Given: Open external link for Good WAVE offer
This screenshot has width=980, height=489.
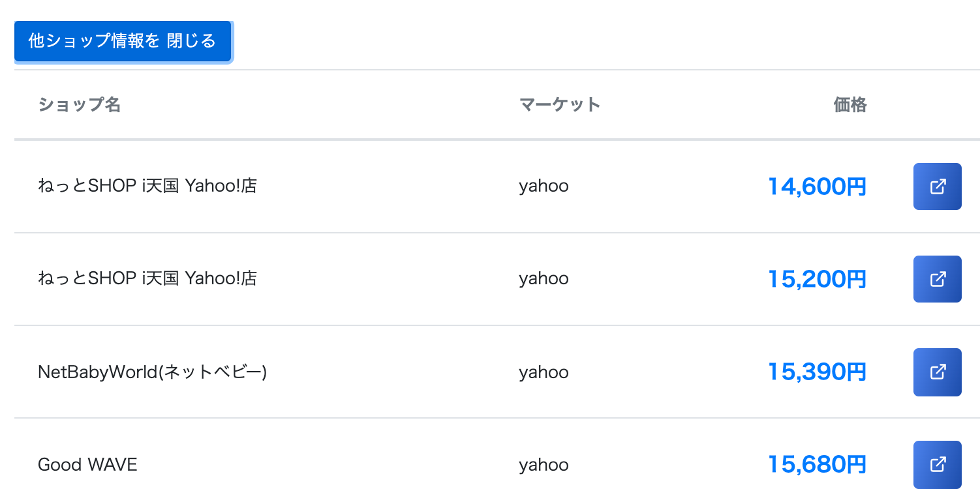Looking at the screenshot, I should pyautogui.click(x=938, y=465).
